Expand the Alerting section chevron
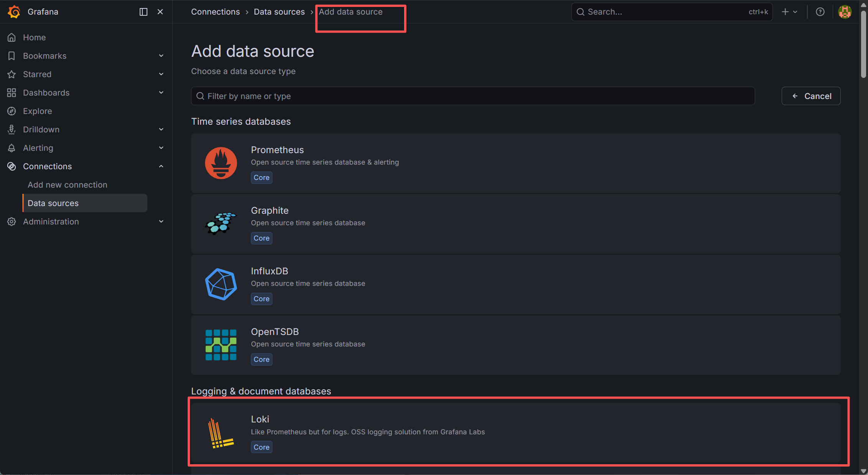 [x=161, y=148]
